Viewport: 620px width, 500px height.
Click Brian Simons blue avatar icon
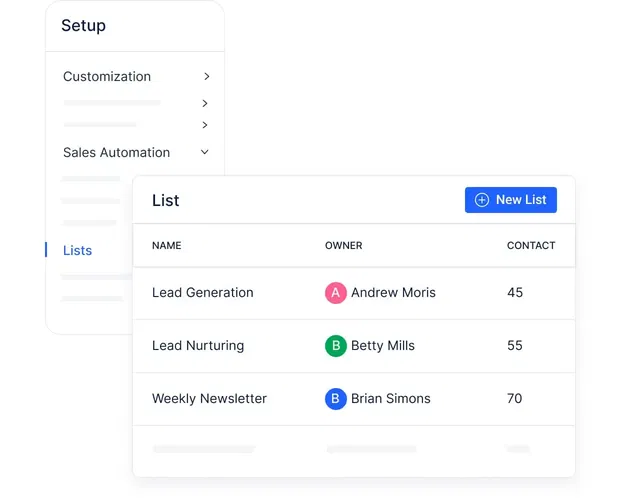(336, 399)
